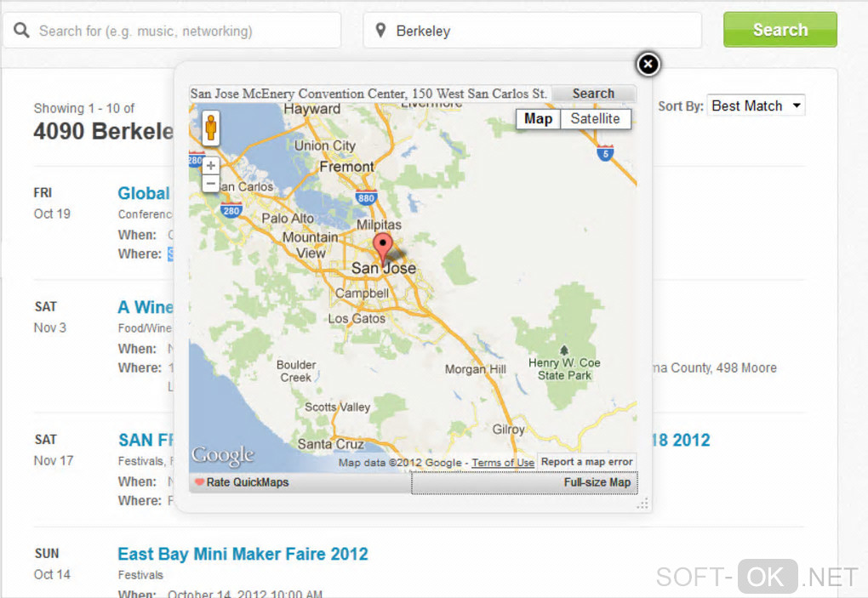Click the Los Gatos label on map

tap(357, 319)
